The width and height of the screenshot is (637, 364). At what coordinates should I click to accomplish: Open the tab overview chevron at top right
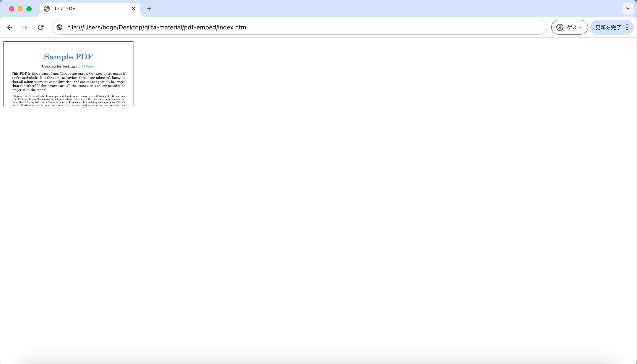click(x=627, y=9)
